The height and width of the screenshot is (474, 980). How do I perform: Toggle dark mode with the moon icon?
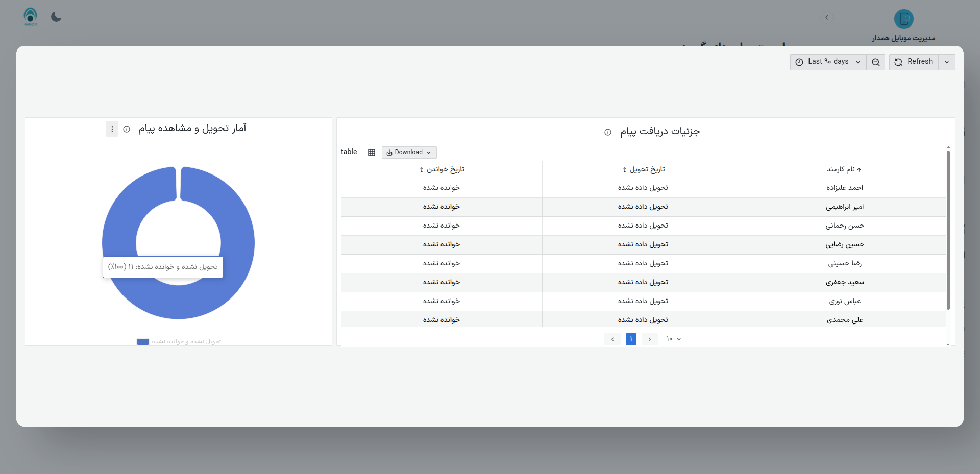pos(56,17)
